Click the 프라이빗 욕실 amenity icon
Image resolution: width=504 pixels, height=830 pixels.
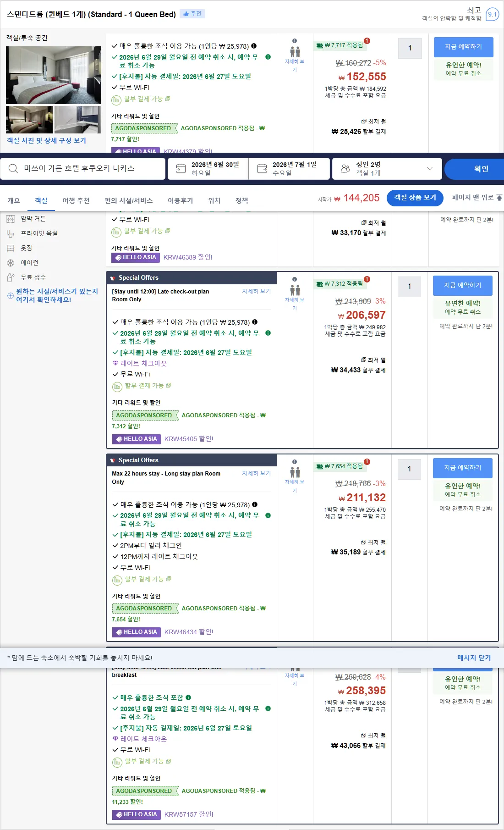click(11, 233)
